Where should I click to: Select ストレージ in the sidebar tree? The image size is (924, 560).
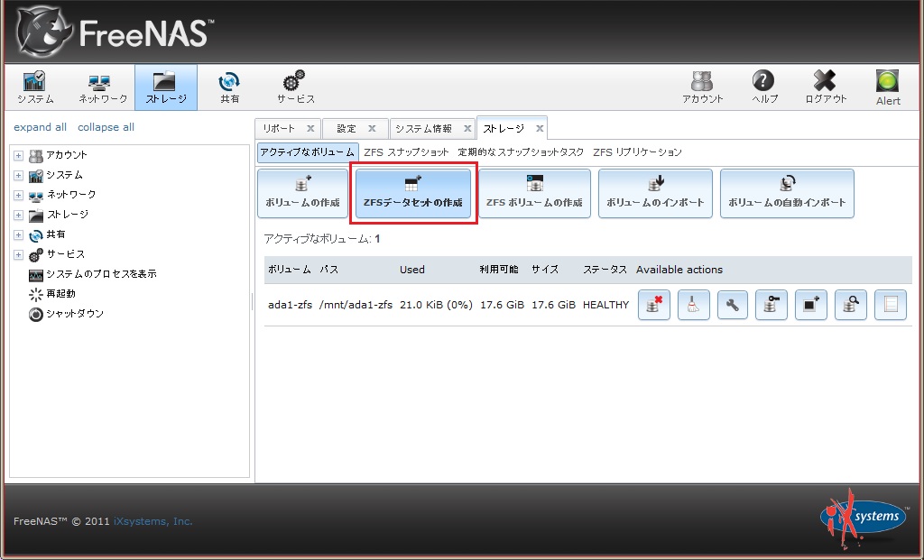(68, 215)
